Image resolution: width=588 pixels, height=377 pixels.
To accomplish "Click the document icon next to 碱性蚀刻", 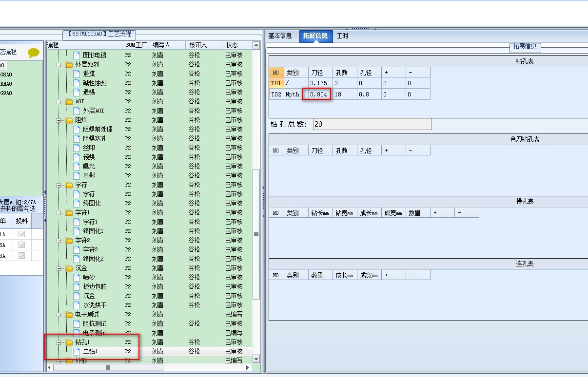I will click(x=77, y=83).
